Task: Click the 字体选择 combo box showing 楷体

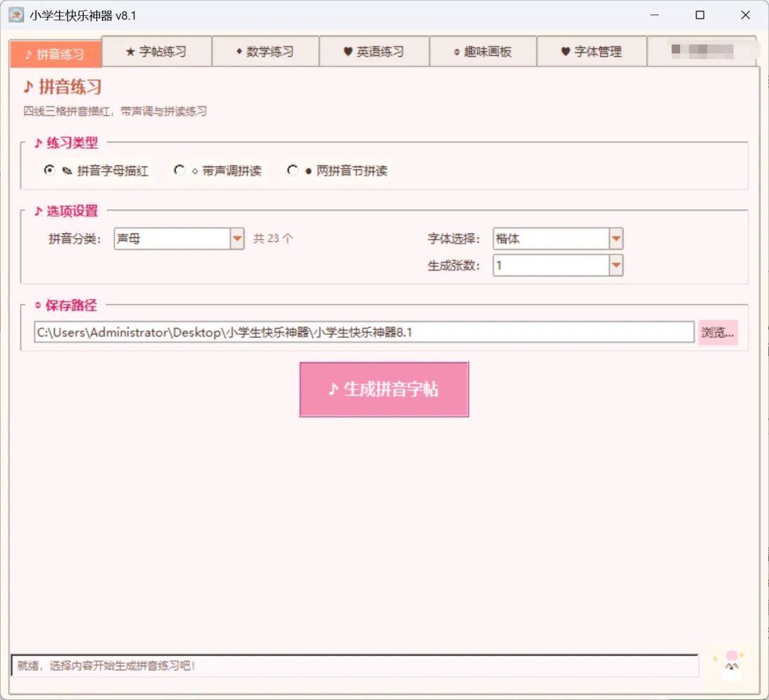Action: (558, 239)
